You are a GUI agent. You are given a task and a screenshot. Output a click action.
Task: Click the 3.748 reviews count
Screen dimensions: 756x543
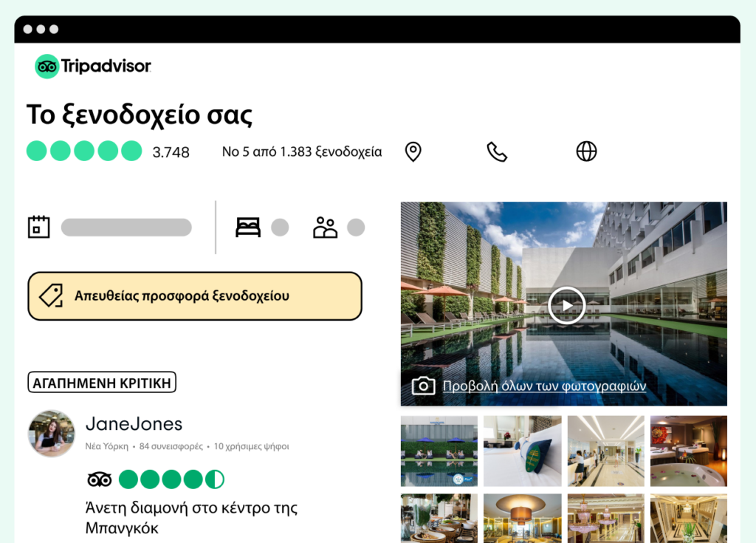(171, 152)
